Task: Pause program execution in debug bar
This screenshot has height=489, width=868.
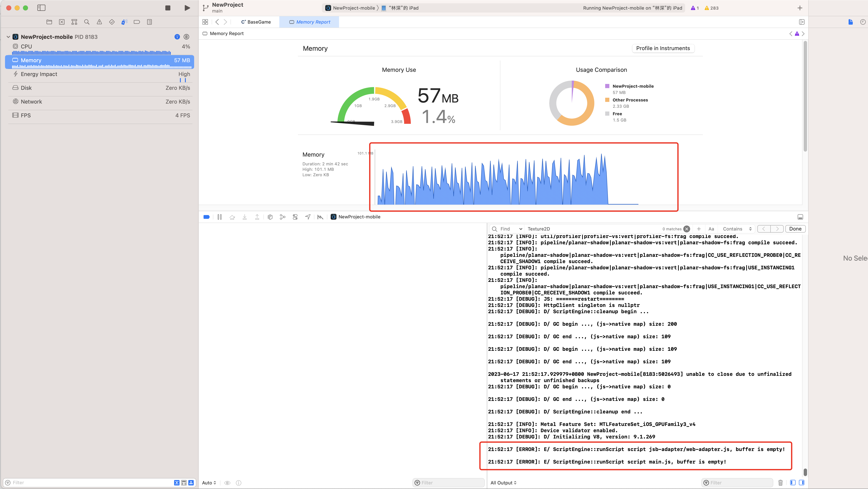Action: click(x=219, y=217)
